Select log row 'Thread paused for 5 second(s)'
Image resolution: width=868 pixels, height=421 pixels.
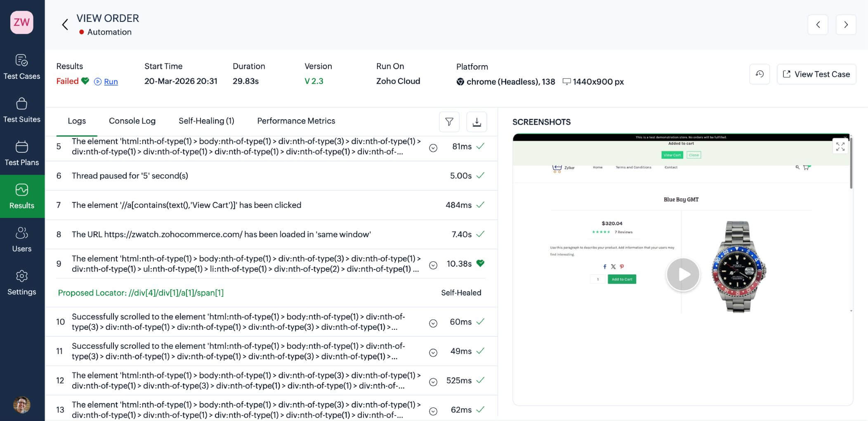(271, 176)
